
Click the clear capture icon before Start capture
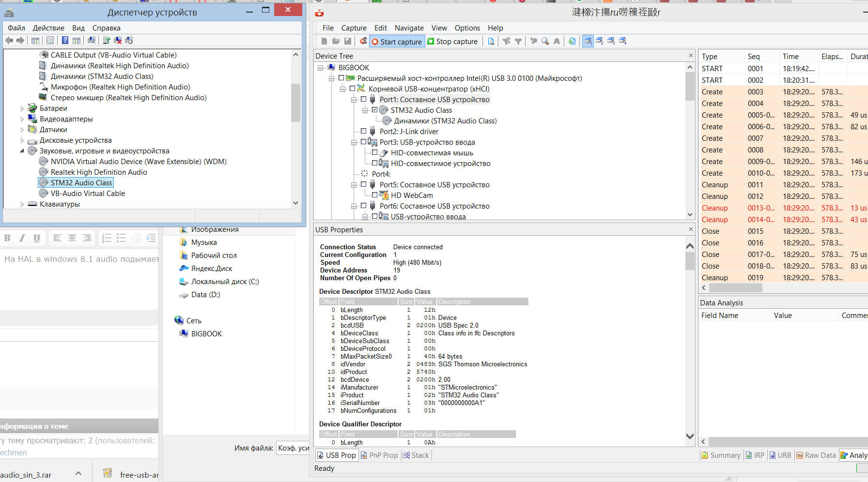point(363,41)
